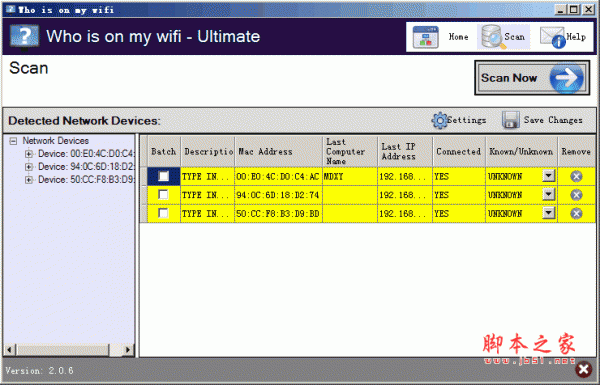Viewport: 600px width, 385px height.
Task: Click the Save Changes floppy disk icon
Action: click(x=510, y=120)
